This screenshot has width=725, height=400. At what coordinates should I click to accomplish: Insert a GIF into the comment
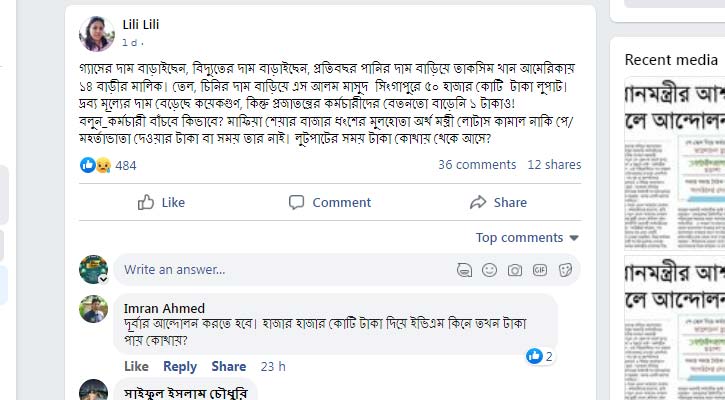(x=540, y=270)
